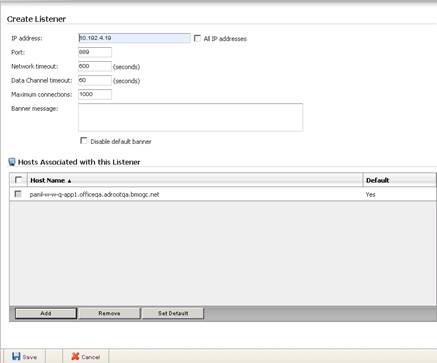Screen dimensions: 437x363
Task: Click the Yes value in Default column
Action: pos(370,194)
